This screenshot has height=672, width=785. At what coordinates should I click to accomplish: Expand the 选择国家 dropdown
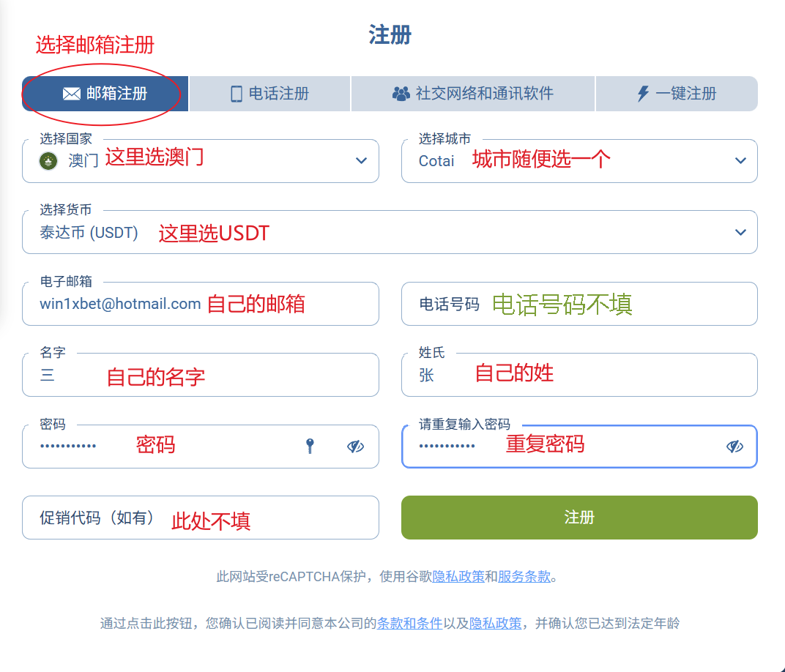361,161
